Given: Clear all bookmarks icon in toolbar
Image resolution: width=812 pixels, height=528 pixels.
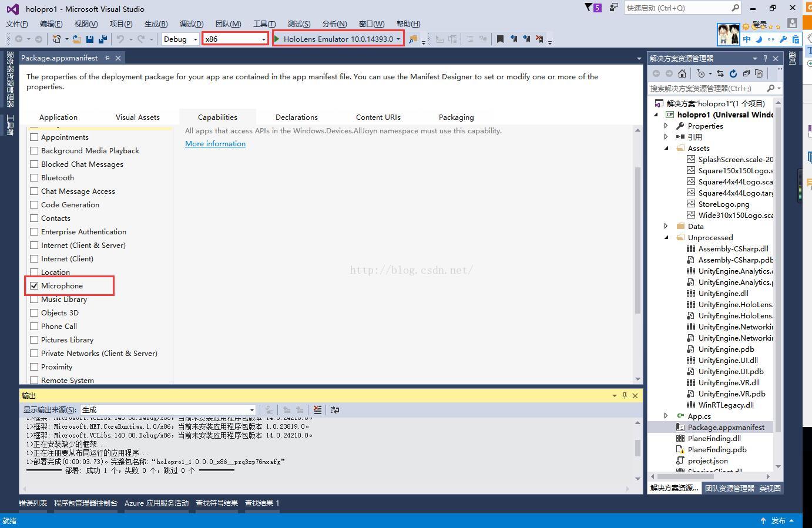Looking at the screenshot, I should pyautogui.click(x=539, y=39).
